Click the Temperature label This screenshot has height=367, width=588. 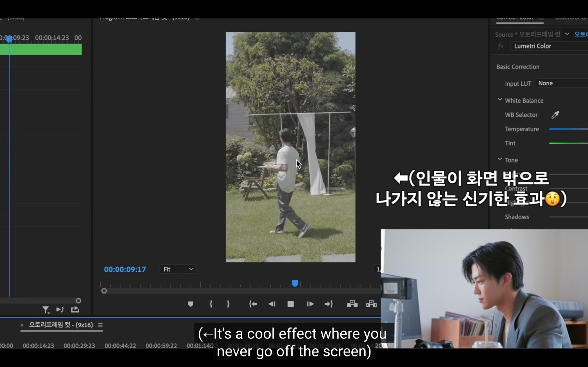pos(522,129)
